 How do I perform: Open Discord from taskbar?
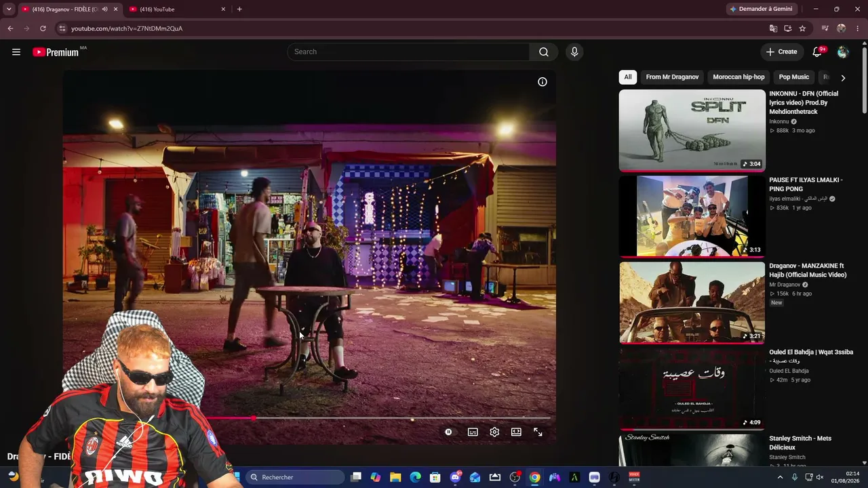[455, 477]
